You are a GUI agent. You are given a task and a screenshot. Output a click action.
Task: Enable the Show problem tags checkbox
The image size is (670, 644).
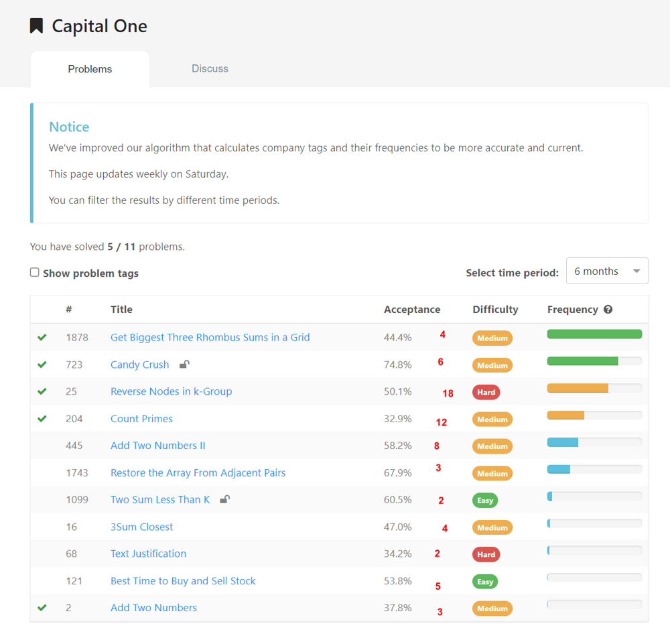pyautogui.click(x=35, y=272)
